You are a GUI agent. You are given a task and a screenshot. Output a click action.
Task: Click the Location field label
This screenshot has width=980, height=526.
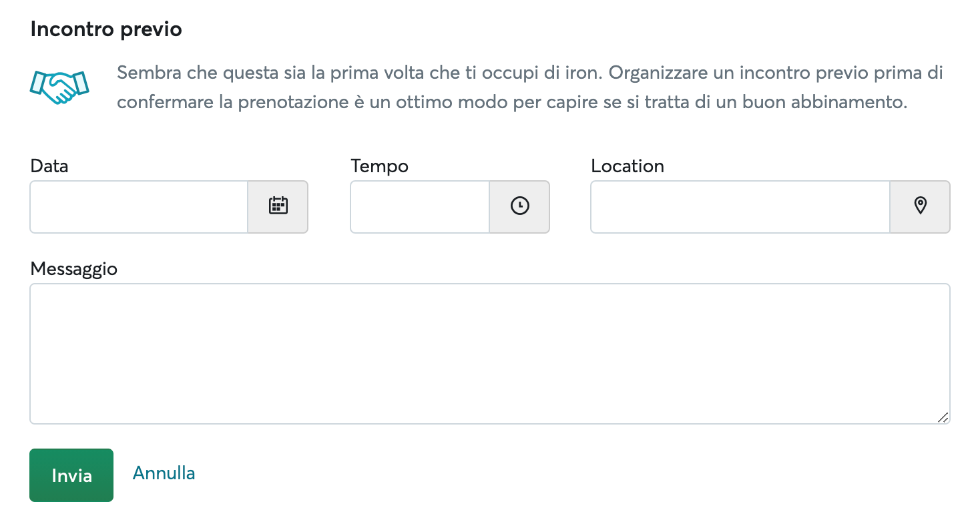click(628, 166)
